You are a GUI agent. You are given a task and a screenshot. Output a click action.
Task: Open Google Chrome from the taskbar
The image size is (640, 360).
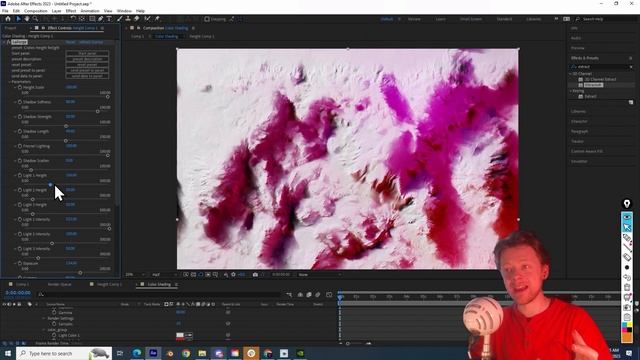coord(186,353)
